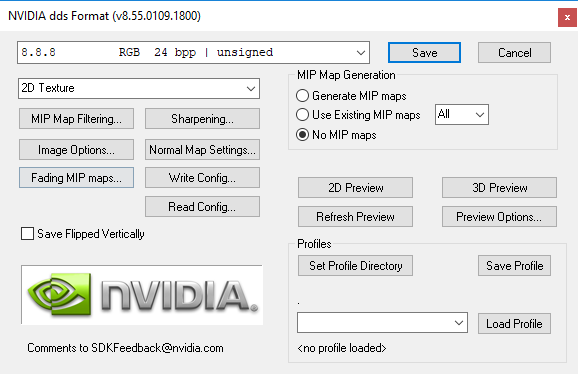Click the 3D Preview button
This screenshot has height=374, width=578.
[499, 188]
